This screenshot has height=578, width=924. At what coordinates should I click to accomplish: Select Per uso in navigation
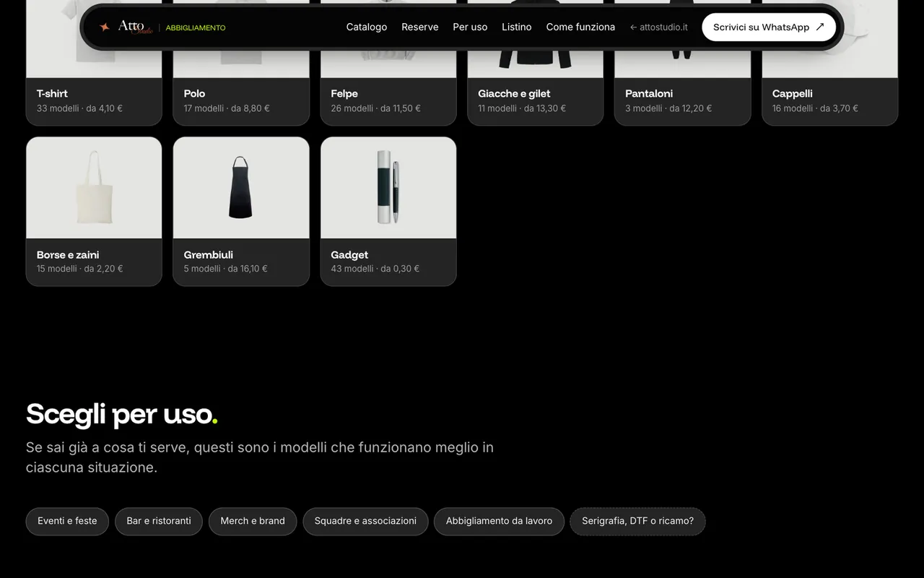[x=470, y=27]
